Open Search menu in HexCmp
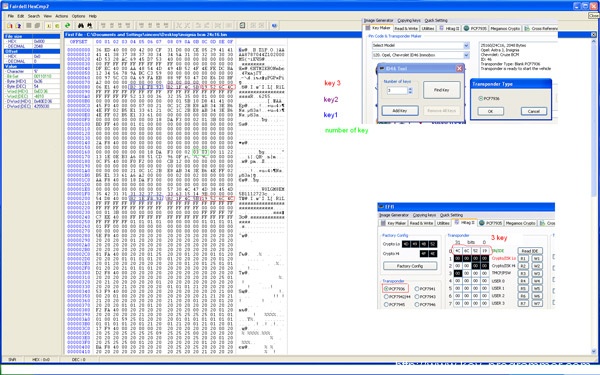Viewport: 600px width, 375px height. [34, 16]
